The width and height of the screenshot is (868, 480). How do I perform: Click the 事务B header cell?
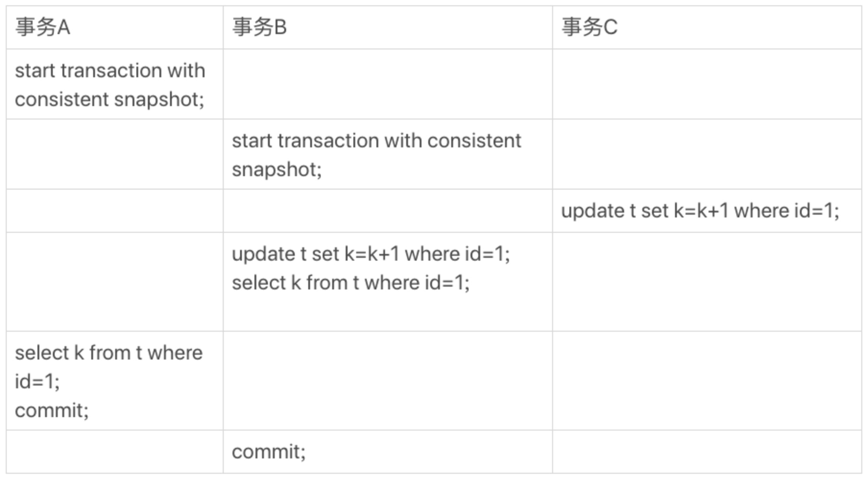(388, 27)
